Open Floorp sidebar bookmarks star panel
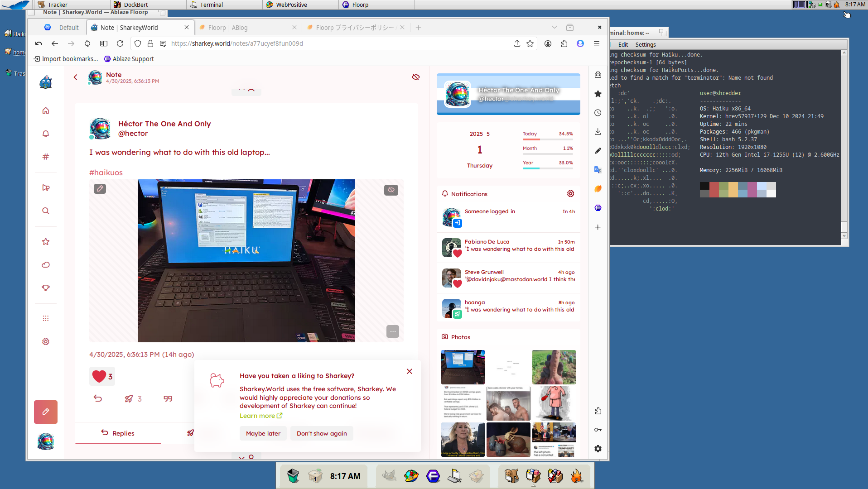The height and width of the screenshot is (489, 868). [598, 94]
